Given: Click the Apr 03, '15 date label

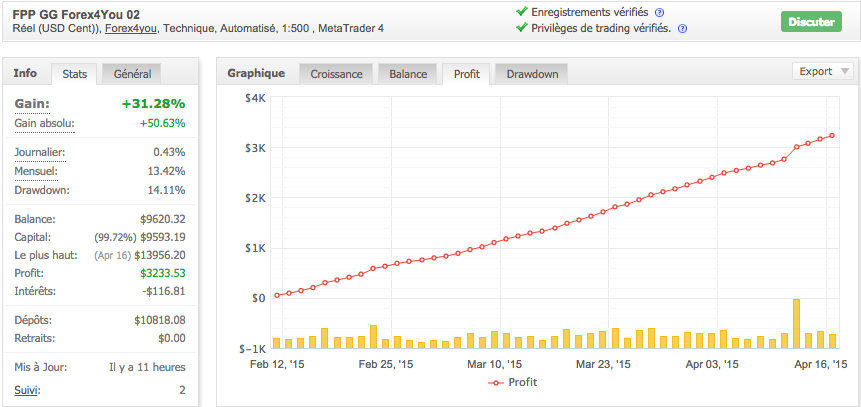Looking at the screenshot, I should coord(712,364).
